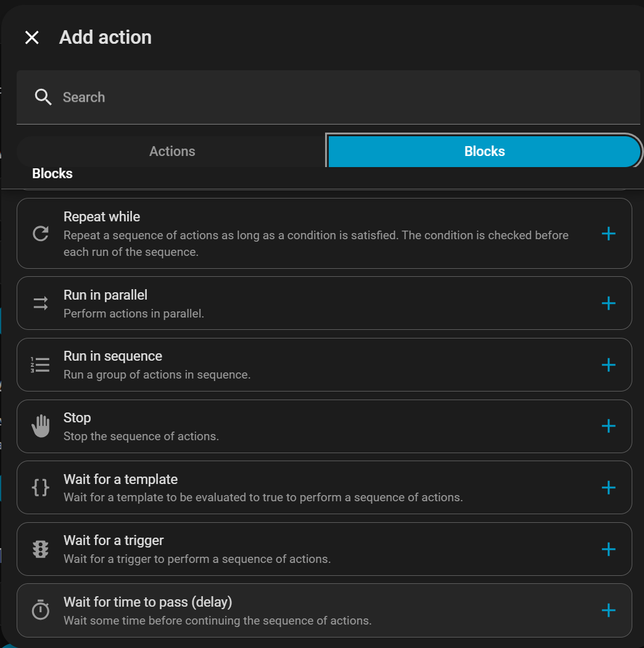Add the Wait for time to pass block
Screen dimensions: 644x648
click(x=608, y=610)
